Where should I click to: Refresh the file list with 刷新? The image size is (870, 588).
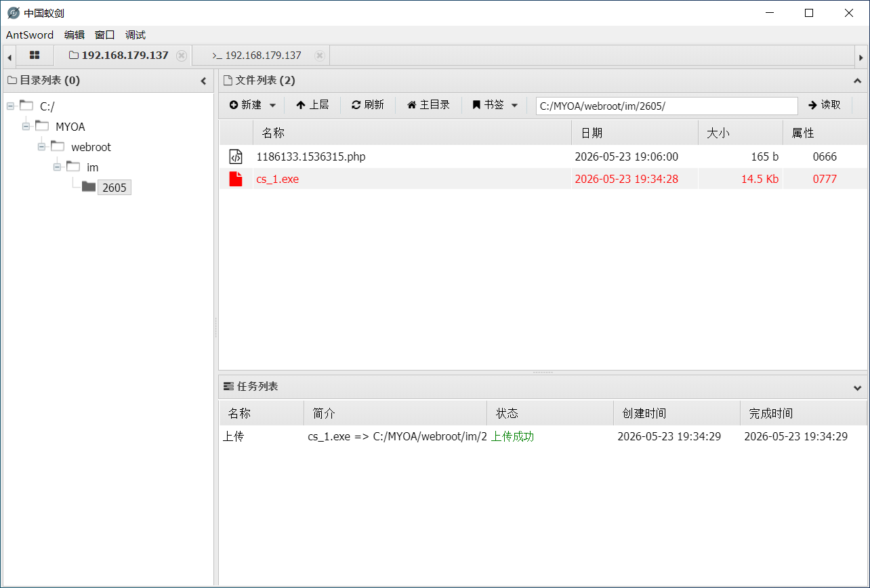368,105
